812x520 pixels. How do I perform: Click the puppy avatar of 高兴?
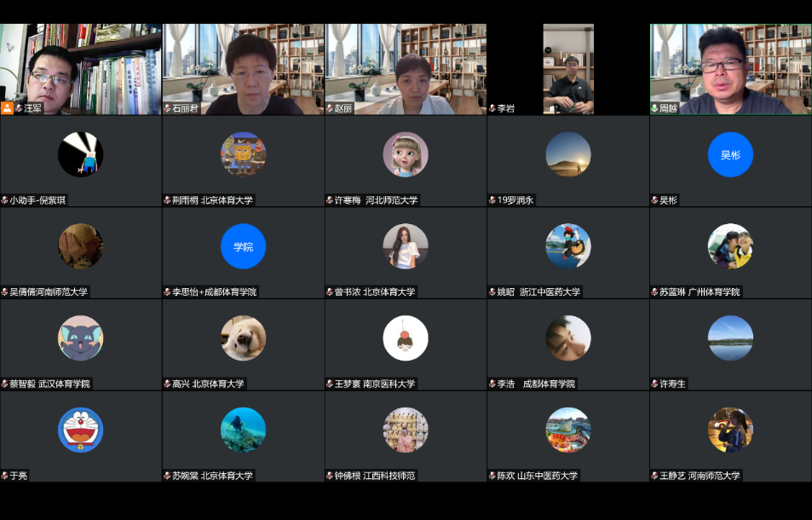[243, 338]
